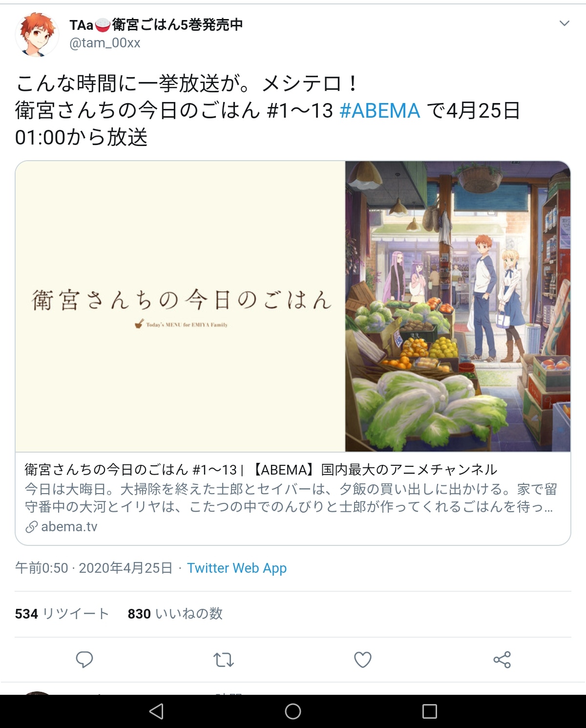Viewport: 586px width, 728px height.
Task: Tap the retweet arrows icon
Action: point(224,660)
